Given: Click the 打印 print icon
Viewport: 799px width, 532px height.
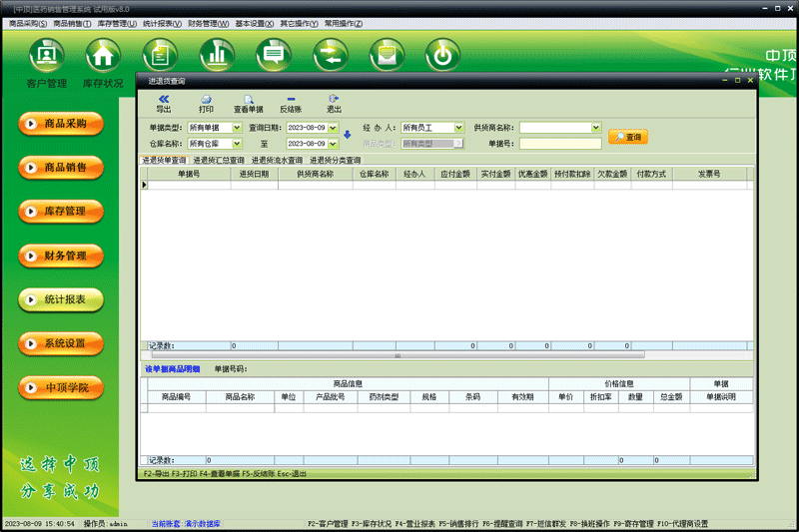Looking at the screenshot, I should pos(206,104).
